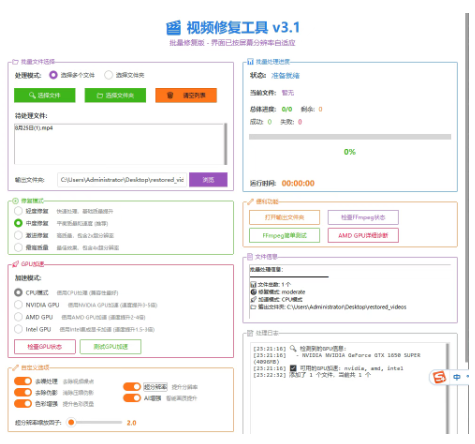Select CPU模式 acceleration

(x=18, y=292)
